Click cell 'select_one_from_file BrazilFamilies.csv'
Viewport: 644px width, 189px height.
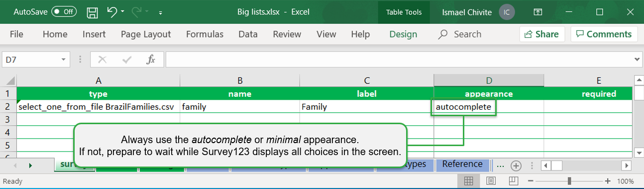pyautogui.click(x=99, y=107)
